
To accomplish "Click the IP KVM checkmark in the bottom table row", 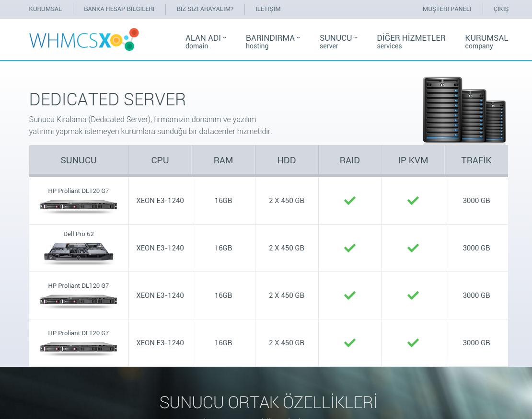I will coord(413,343).
